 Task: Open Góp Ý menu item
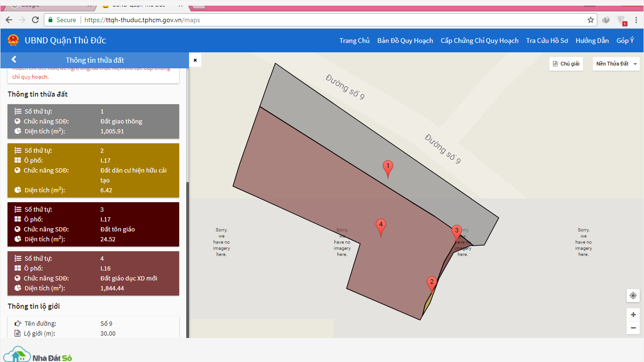[x=625, y=41]
